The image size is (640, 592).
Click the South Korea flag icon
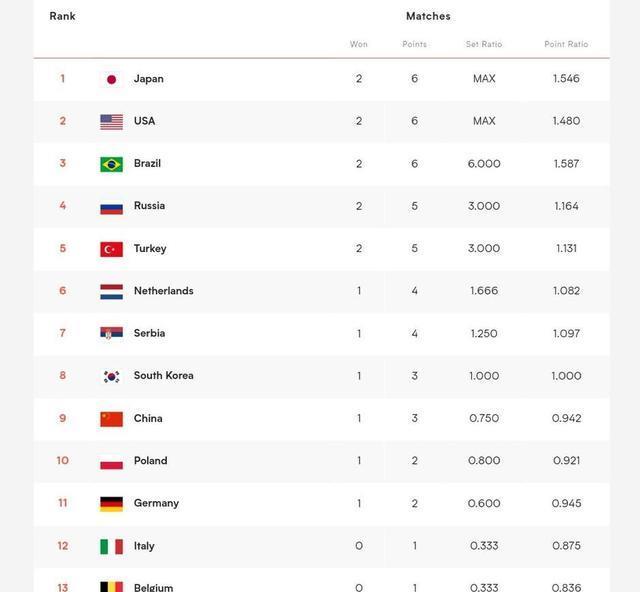coord(111,376)
